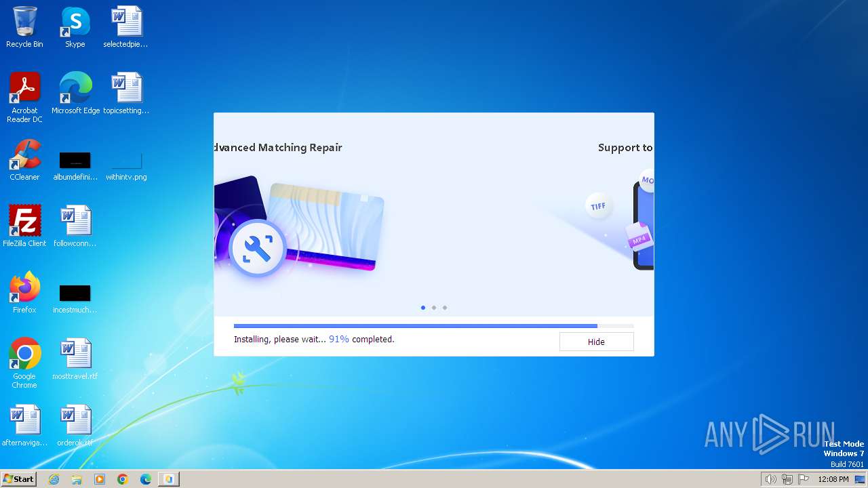868x488 pixels.
Task: Open Internet Explorer from the taskbar
Action: tap(54, 479)
